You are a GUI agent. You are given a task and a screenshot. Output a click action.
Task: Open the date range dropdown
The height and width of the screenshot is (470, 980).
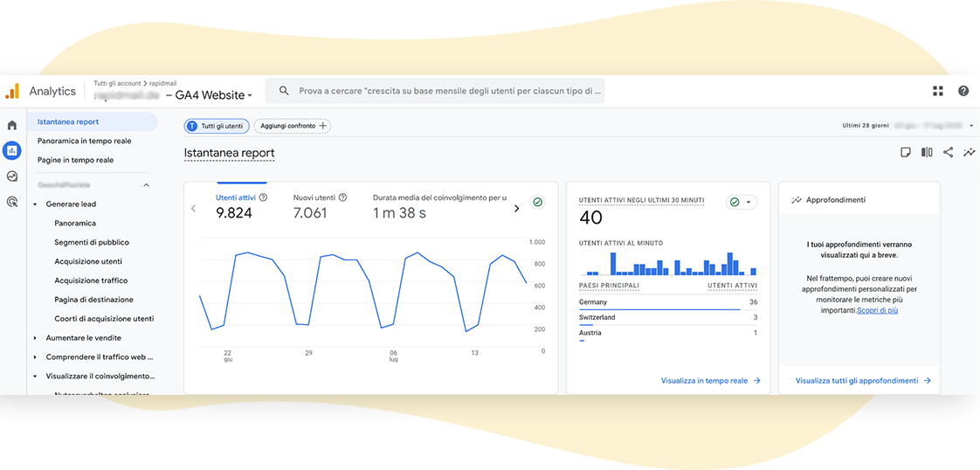click(970, 126)
